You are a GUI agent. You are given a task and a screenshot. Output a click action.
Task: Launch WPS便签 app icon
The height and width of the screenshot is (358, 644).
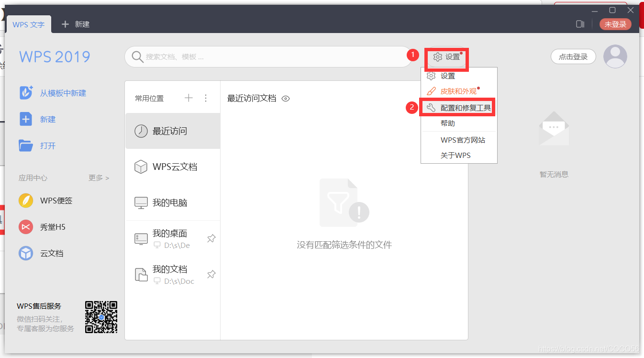pos(26,201)
